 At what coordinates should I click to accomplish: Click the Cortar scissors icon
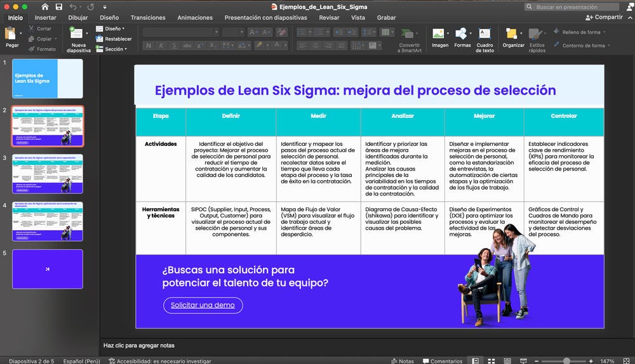coord(31,29)
